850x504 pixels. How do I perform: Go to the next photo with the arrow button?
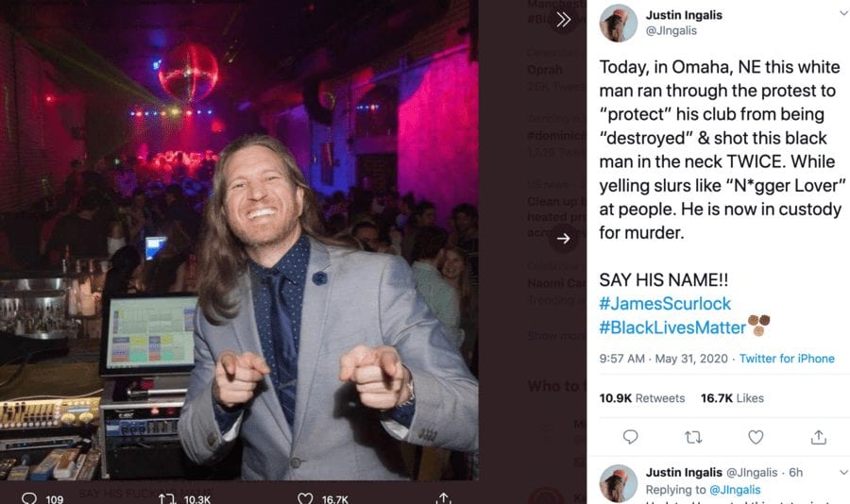tap(564, 239)
